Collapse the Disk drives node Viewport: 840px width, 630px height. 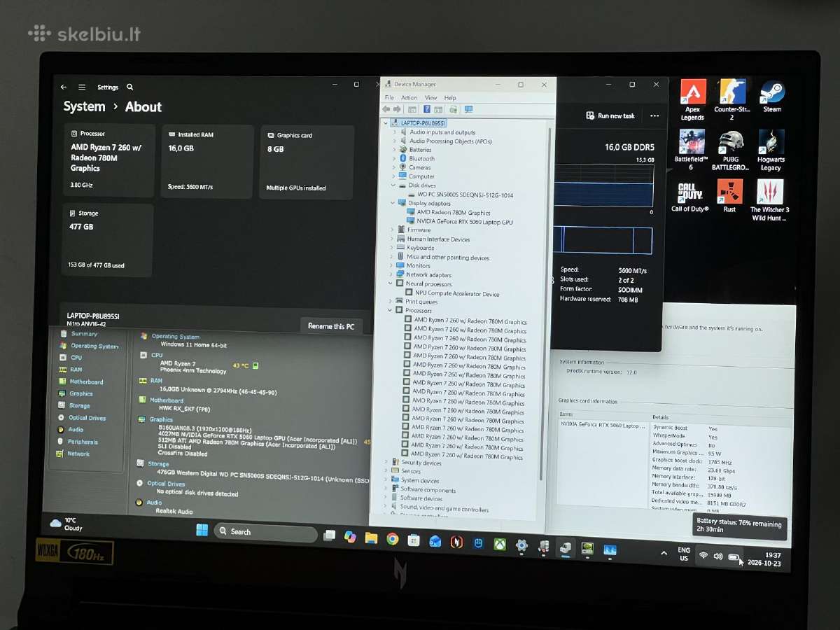click(393, 185)
